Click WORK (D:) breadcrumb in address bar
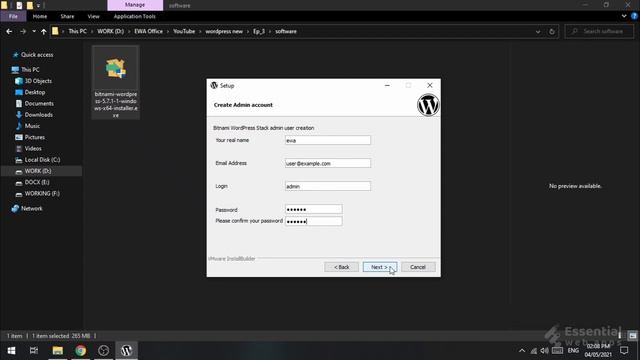 click(x=110, y=31)
